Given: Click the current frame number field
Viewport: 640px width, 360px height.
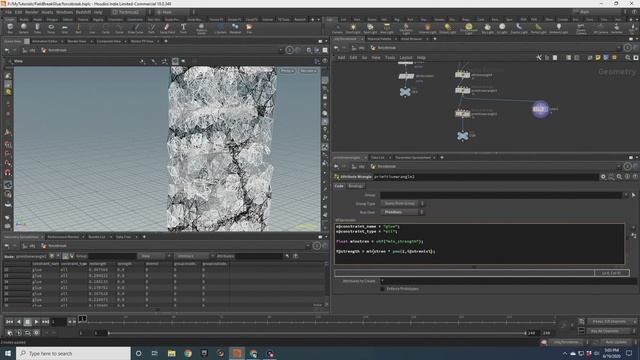Looking at the screenshot, I should (58, 322).
